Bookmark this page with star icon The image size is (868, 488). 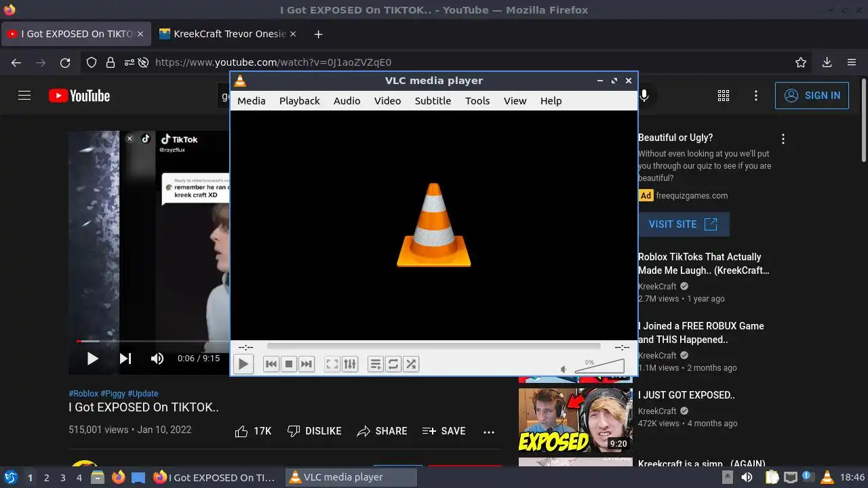point(801,62)
